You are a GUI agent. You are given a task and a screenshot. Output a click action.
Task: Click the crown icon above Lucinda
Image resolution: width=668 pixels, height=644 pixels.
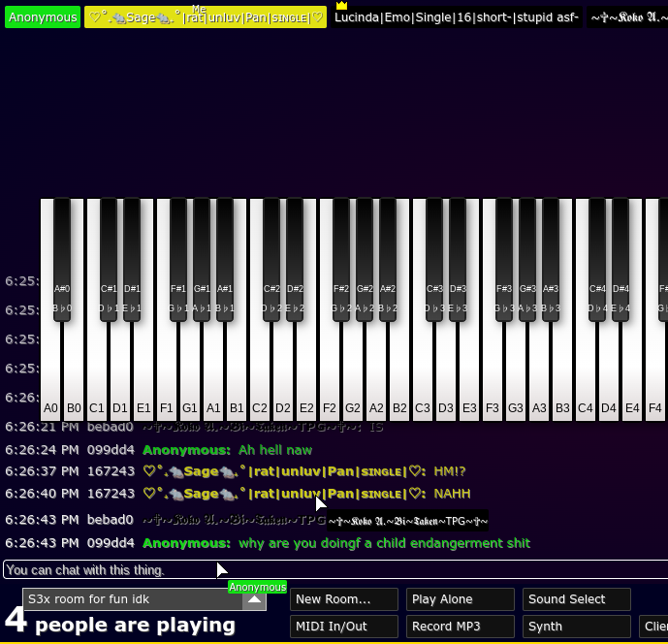341,5
